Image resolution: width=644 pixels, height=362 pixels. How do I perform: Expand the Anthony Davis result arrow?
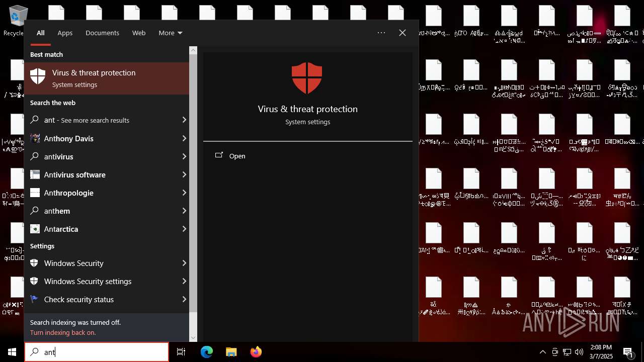coord(184,138)
